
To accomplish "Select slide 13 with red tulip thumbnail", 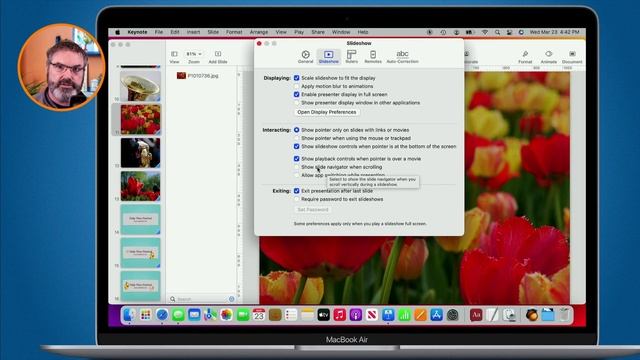I will 140,186.
